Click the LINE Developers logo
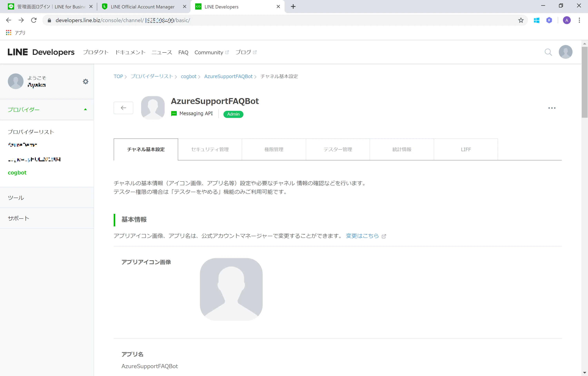Viewport: 588px width, 376px height. [x=41, y=52]
